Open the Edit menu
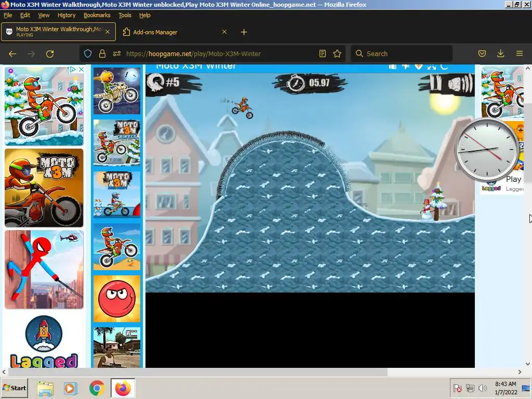Image resolution: width=532 pixels, height=399 pixels. [25, 15]
